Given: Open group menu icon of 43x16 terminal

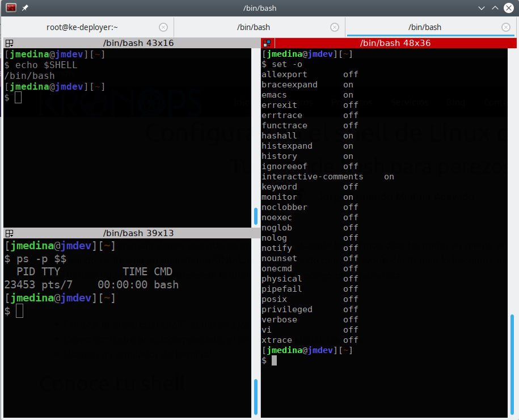Looking at the screenshot, I should [9, 43].
